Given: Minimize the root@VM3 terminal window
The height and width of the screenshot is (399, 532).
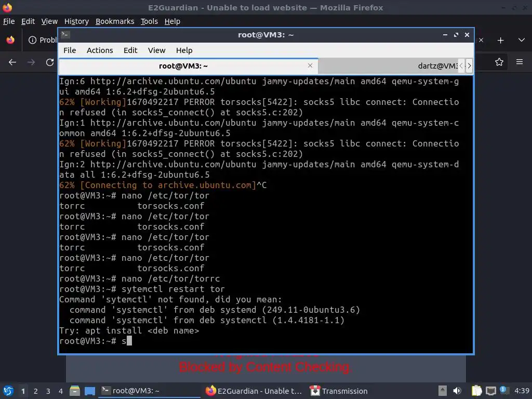Looking at the screenshot, I should coord(445,35).
